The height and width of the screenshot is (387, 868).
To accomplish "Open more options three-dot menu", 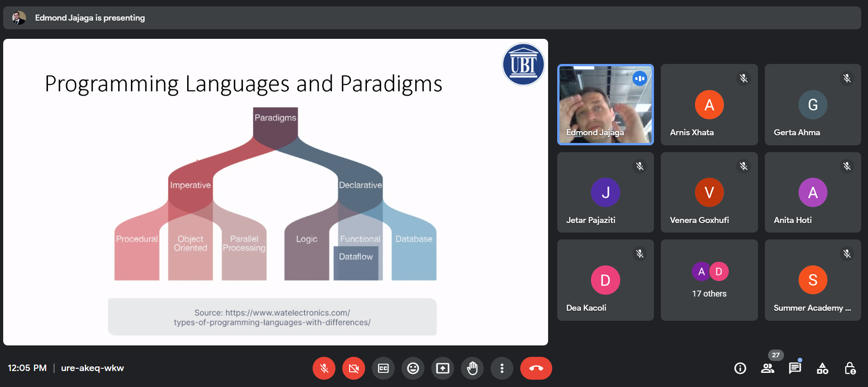I will 502,368.
